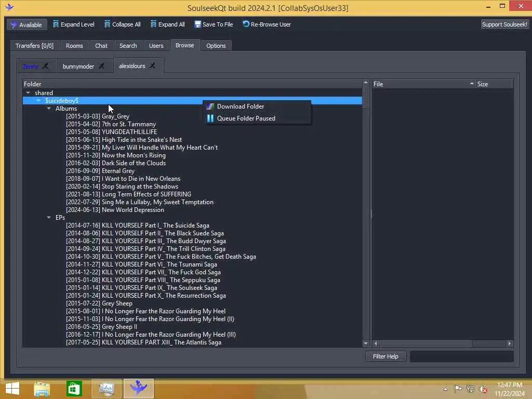Viewport: 532px width, 399px height.
Task: Select The Soulseek Saga folder
Action: (141, 288)
